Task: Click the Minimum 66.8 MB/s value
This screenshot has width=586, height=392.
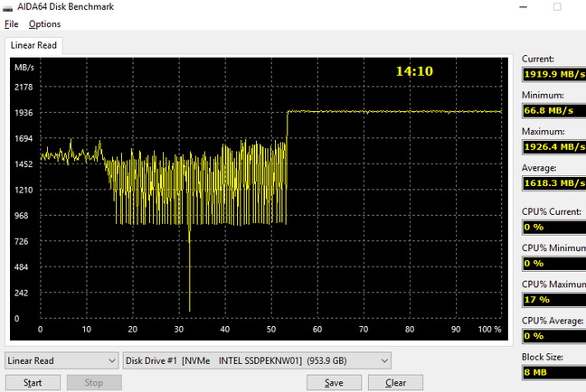Action: 554,110
